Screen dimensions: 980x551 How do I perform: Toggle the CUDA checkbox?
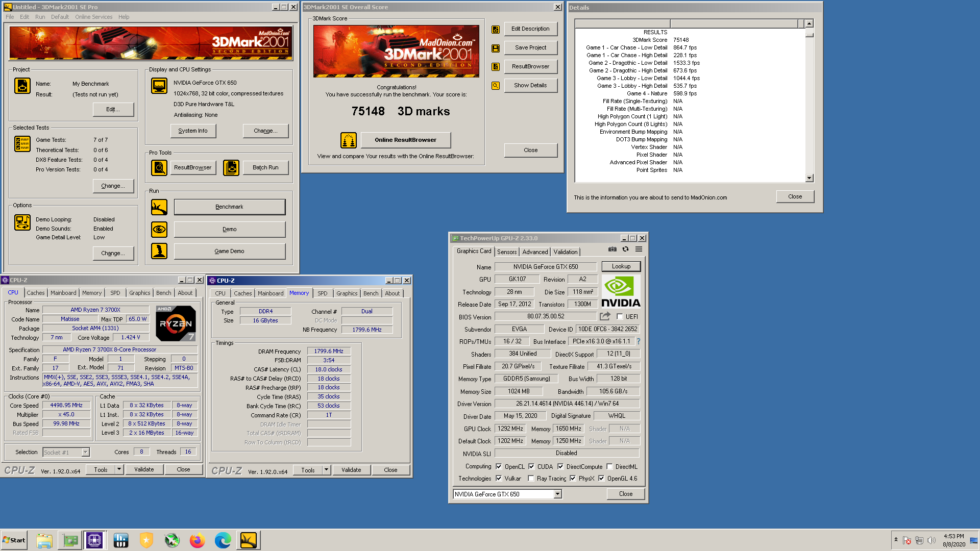(531, 467)
